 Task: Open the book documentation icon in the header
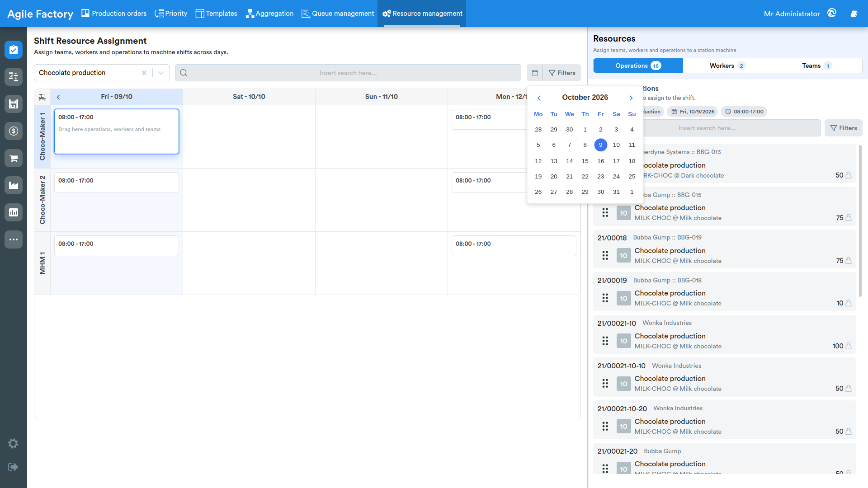(x=854, y=14)
